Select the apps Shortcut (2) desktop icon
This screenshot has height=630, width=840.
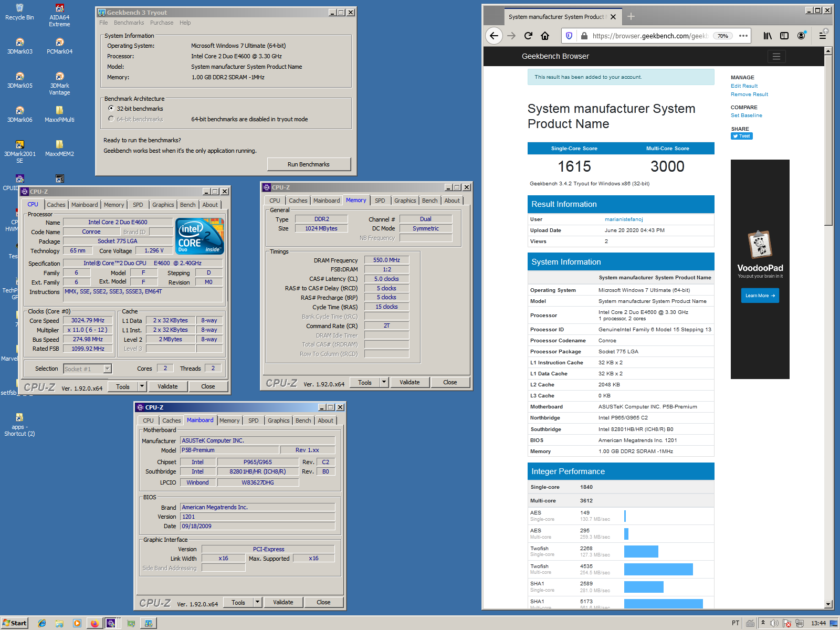(x=19, y=425)
